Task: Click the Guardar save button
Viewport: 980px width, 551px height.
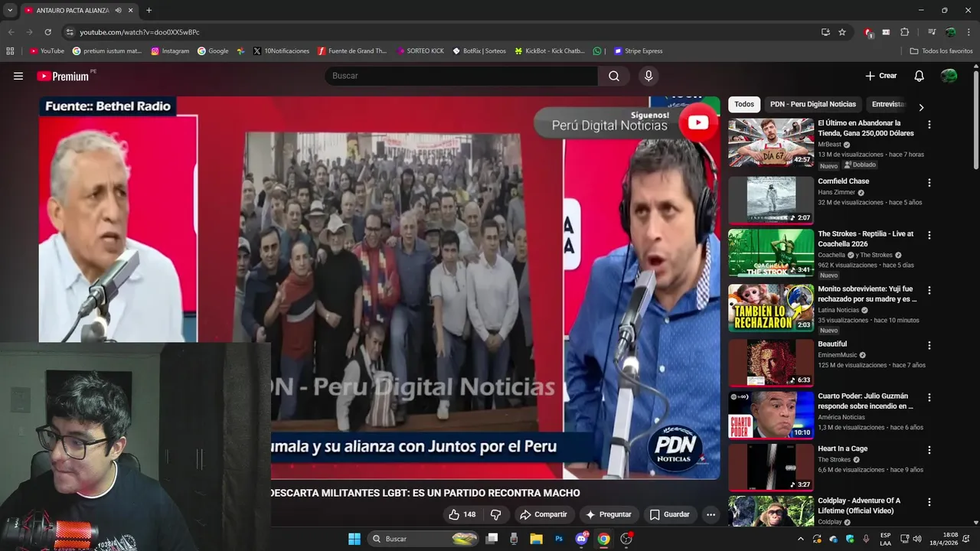Action: [669, 514]
